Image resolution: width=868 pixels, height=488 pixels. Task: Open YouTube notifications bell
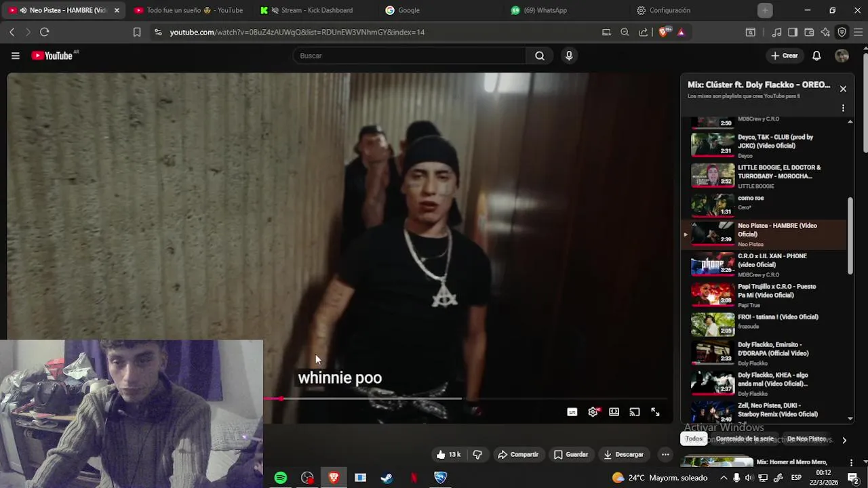pos(816,56)
